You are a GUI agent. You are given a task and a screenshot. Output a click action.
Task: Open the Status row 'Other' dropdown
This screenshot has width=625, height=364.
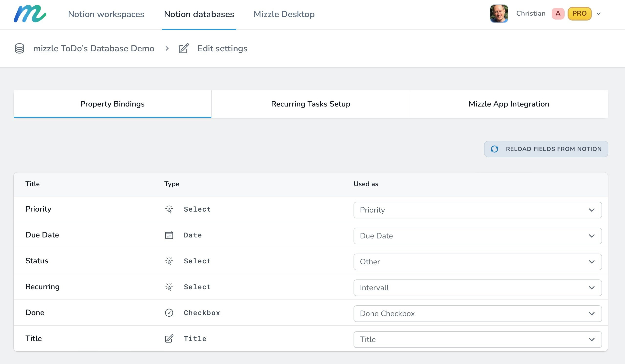click(477, 262)
